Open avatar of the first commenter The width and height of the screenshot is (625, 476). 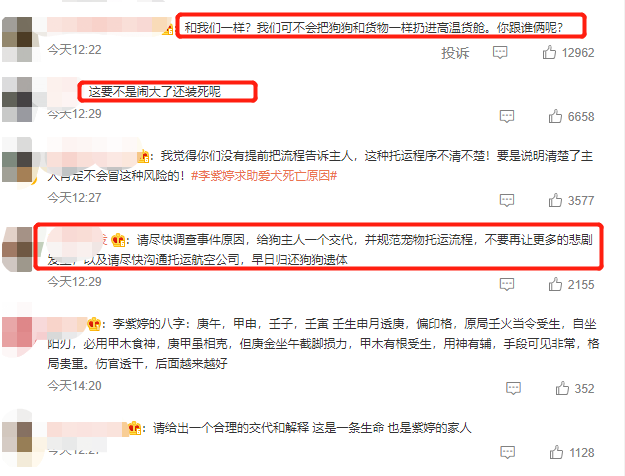point(17,39)
